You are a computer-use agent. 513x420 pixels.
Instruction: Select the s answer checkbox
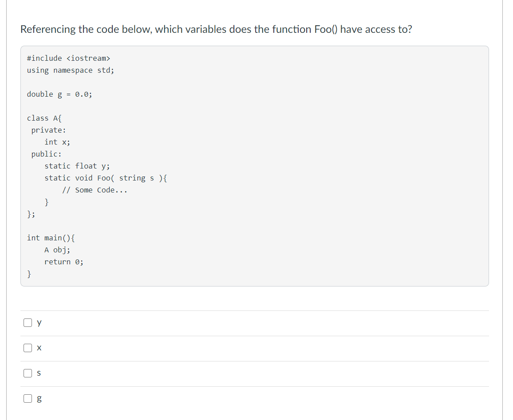tap(28, 373)
